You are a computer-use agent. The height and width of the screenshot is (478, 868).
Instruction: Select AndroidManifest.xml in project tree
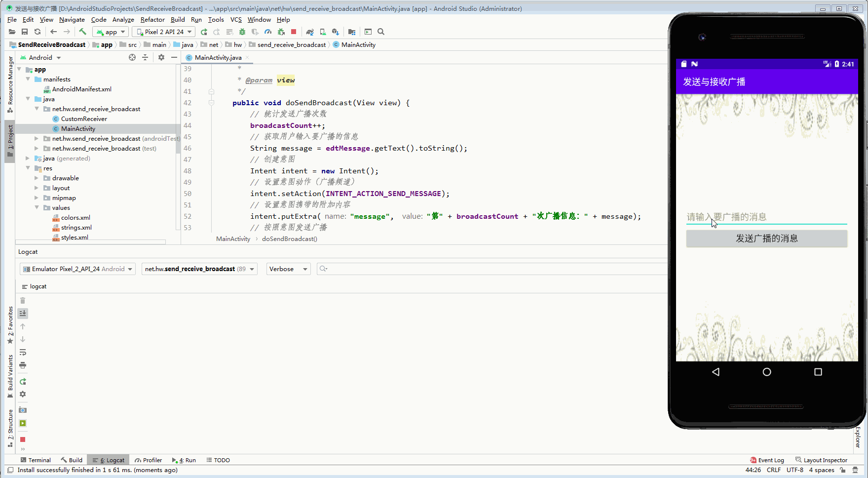(81, 89)
